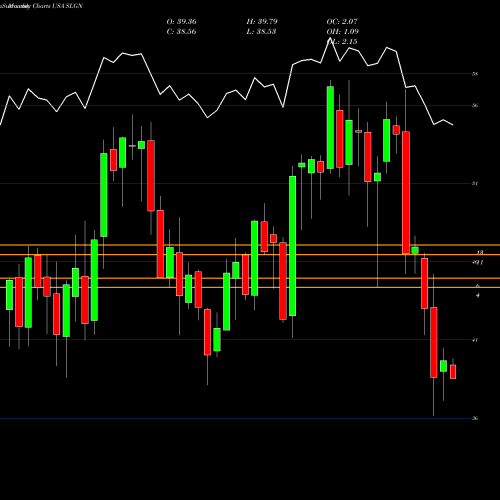Click the price axis label '56'
Screen dimensions: 500x500
tap(475, 106)
